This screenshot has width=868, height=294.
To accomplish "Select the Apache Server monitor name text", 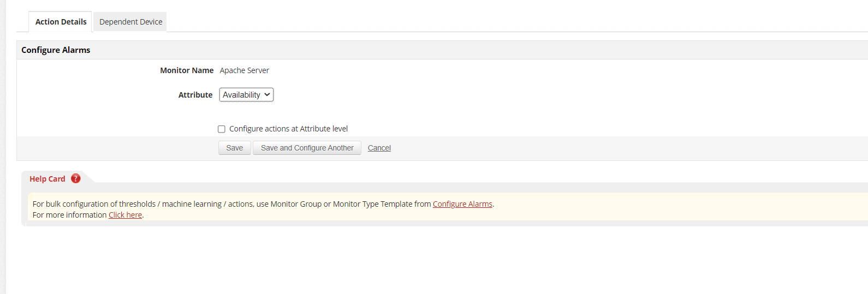I will click(244, 70).
